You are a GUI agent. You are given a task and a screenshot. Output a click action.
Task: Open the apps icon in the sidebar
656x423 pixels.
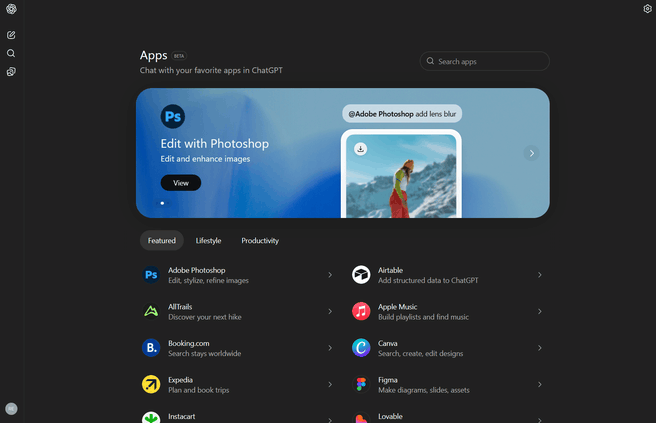(11, 72)
